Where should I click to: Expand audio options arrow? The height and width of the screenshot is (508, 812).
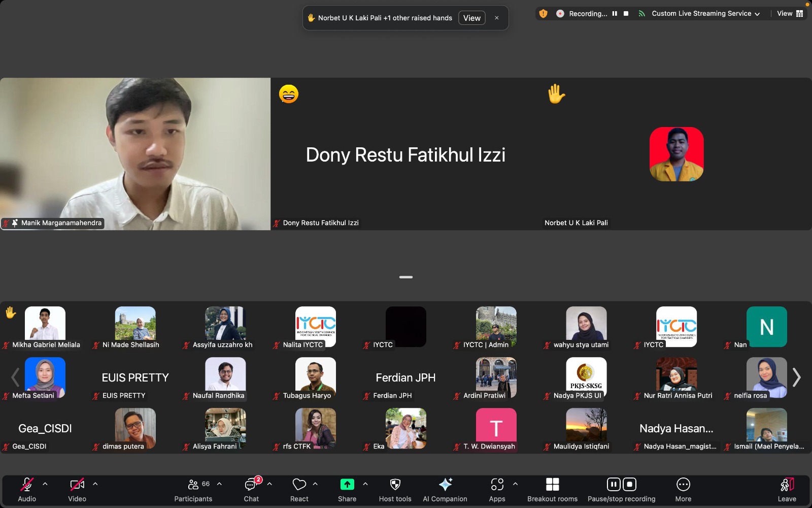45,484
